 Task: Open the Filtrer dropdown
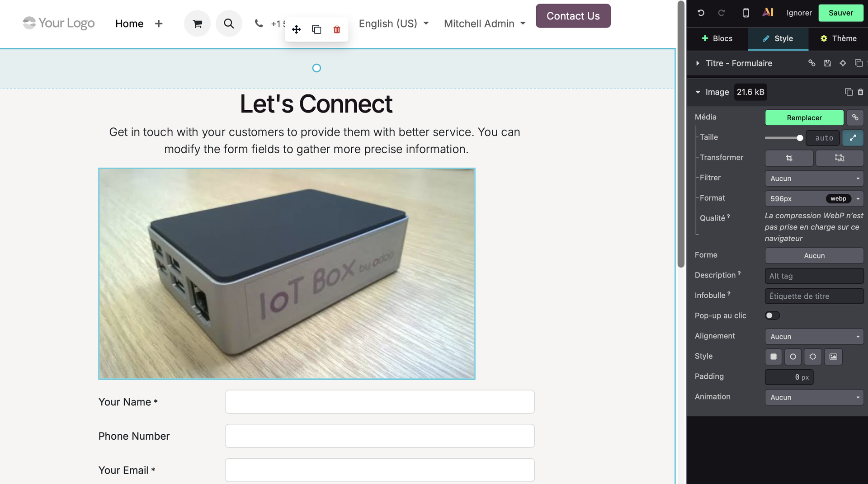(x=814, y=179)
